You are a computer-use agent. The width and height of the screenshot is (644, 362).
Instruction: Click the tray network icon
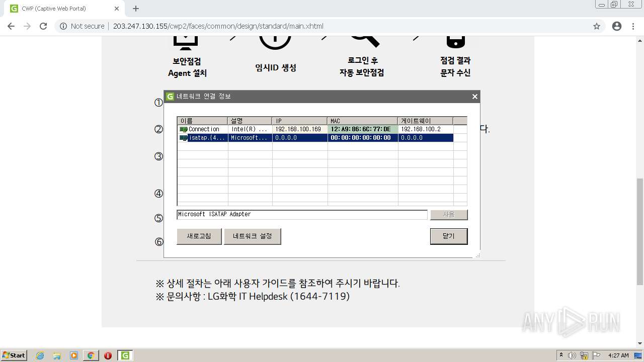pyautogui.click(x=584, y=355)
